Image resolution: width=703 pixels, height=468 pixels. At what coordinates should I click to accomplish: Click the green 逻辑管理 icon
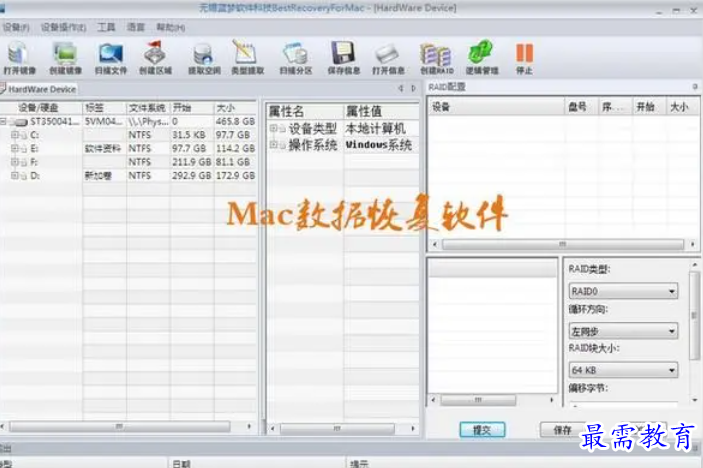coord(481,52)
